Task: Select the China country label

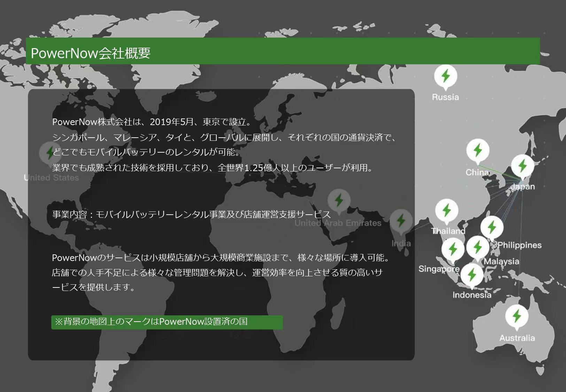Action: pos(477,172)
